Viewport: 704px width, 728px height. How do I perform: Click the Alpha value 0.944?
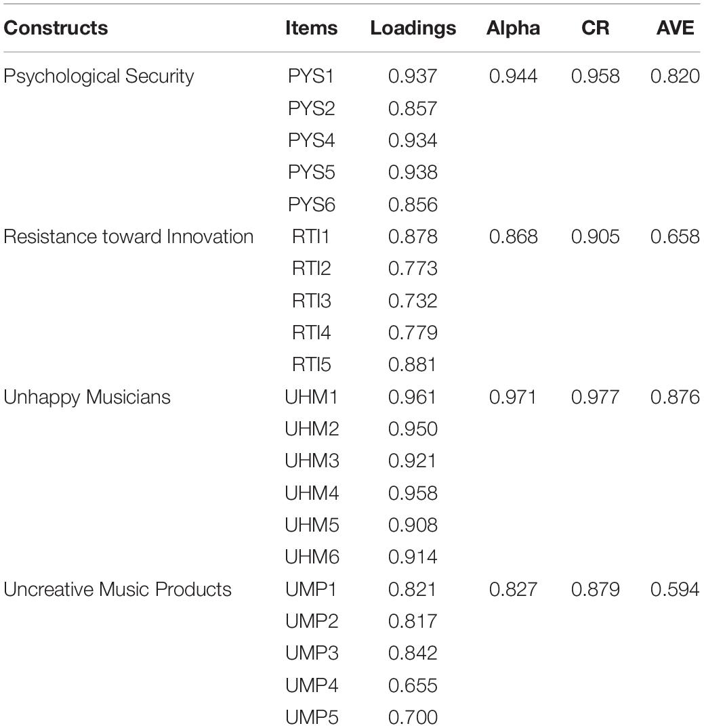point(513,77)
